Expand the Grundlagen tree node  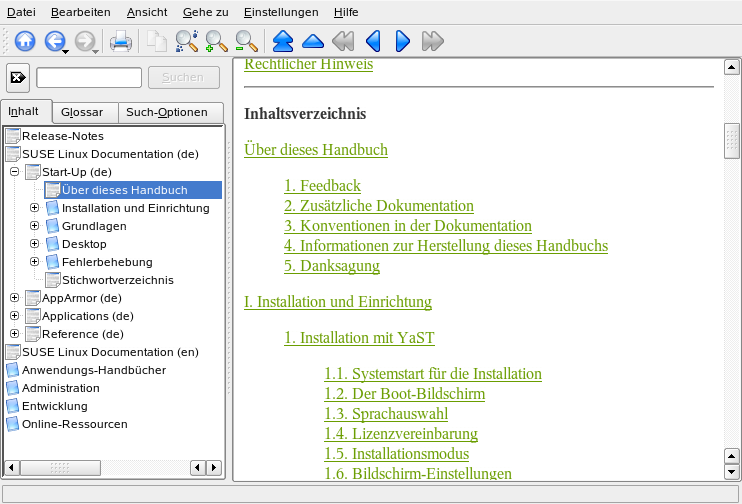[x=34, y=226]
